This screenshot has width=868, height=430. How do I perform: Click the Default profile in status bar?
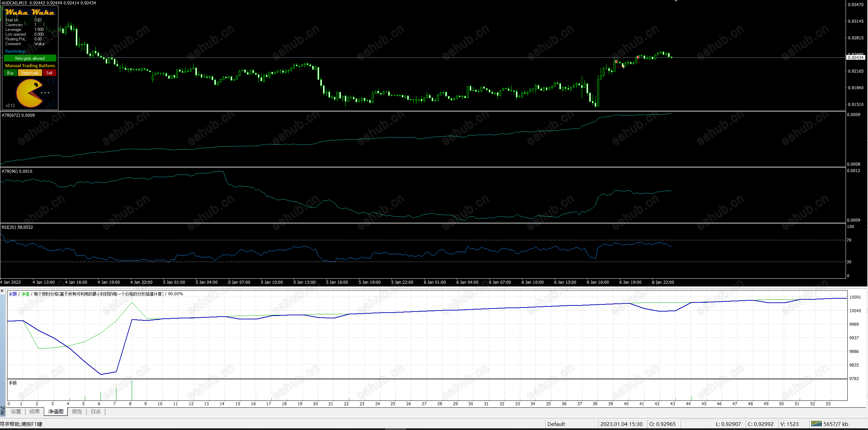(556, 424)
